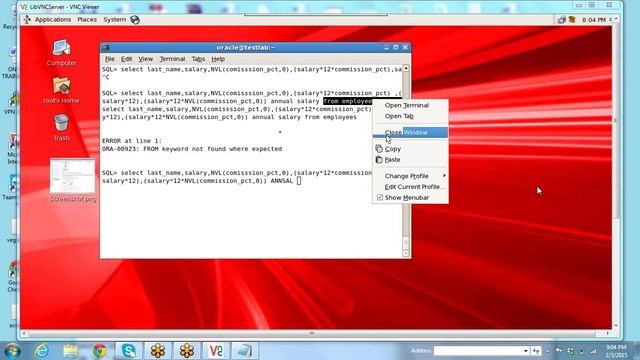The image size is (640, 360).
Task: Open the Windows Start button
Action: pyautogui.click(x=12, y=351)
